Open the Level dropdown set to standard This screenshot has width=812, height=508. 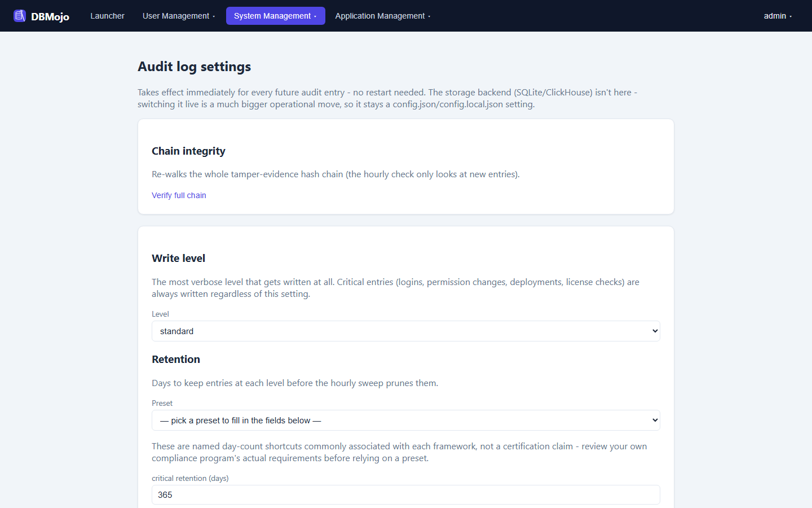tap(406, 331)
